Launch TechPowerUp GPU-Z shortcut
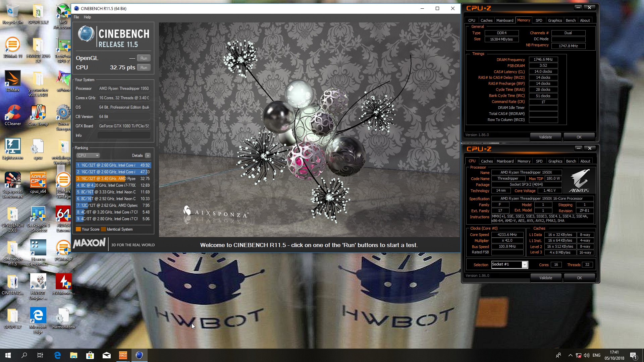 [x=63, y=50]
